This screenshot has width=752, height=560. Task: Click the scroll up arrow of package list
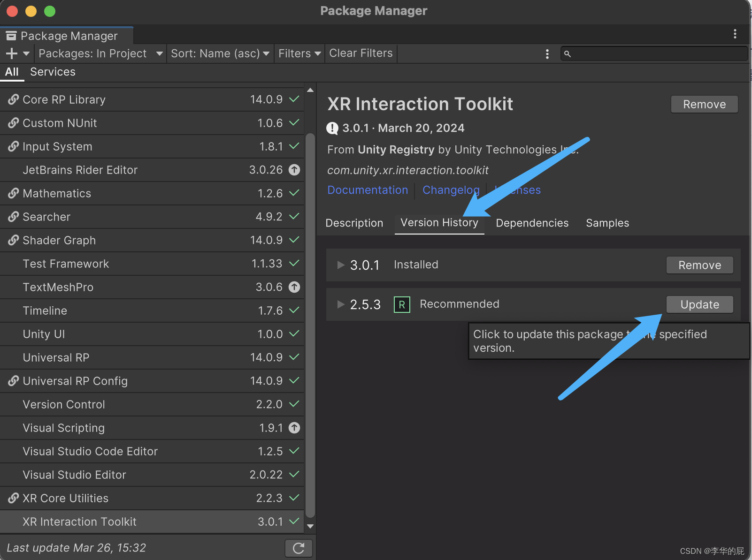(310, 90)
